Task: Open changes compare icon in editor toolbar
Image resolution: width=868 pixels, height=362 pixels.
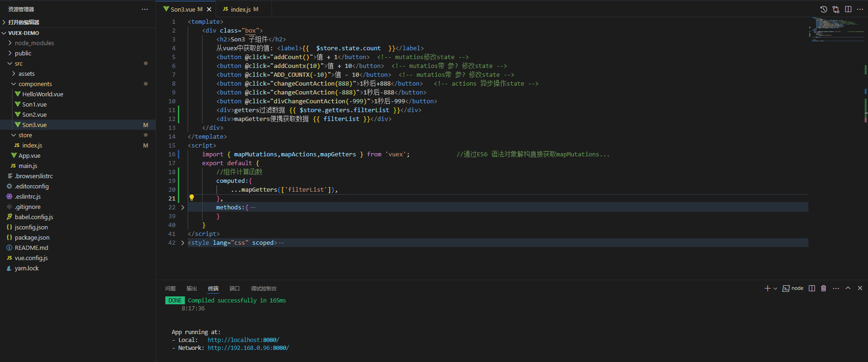Action: click(836, 9)
